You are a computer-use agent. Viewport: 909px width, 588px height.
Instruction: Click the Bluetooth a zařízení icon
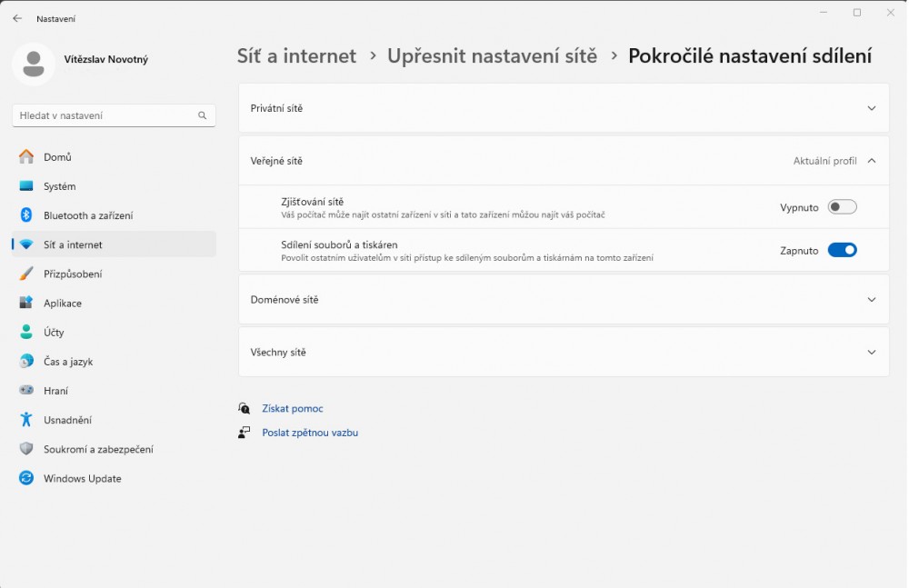point(26,215)
